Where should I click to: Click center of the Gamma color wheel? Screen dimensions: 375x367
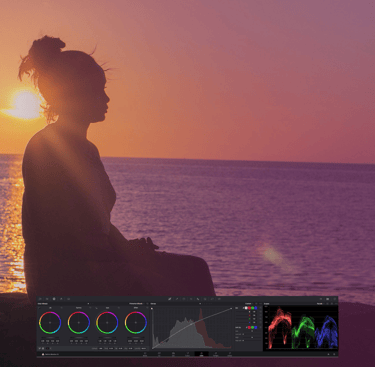click(x=79, y=323)
